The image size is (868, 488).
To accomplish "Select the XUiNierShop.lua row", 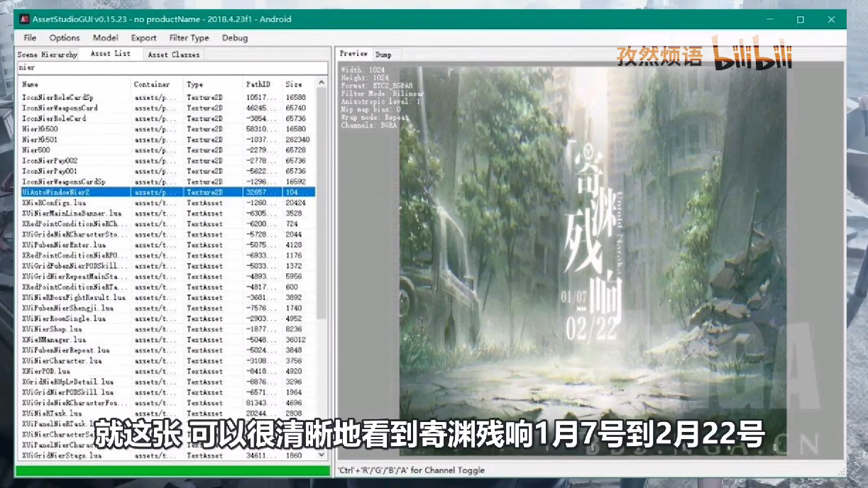I will (x=167, y=329).
